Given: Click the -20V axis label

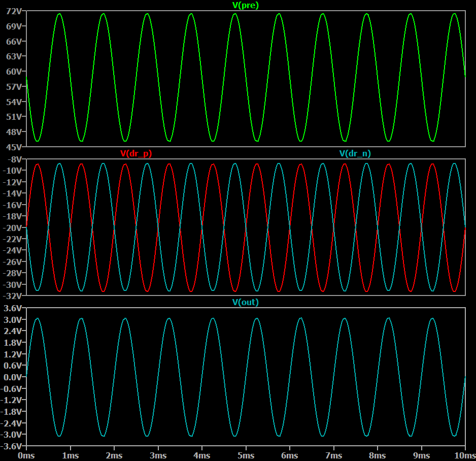Looking at the screenshot, I should pyautogui.click(x=13, y=228).
